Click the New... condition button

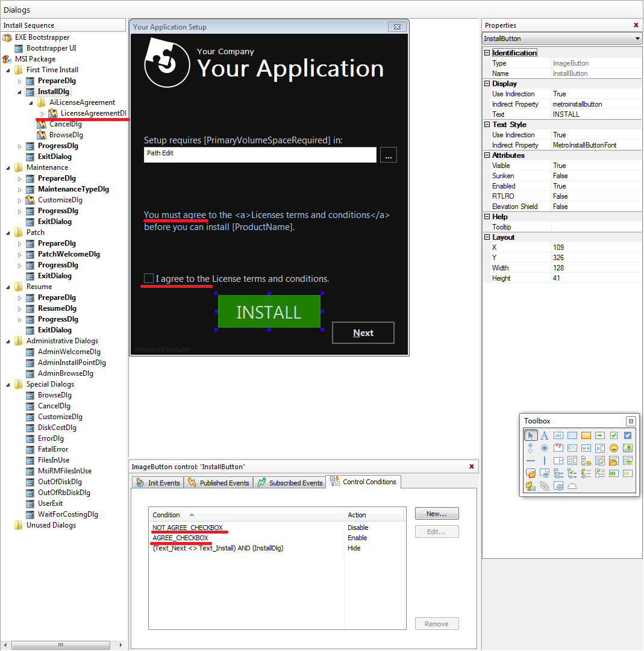[x=437, y=514]
